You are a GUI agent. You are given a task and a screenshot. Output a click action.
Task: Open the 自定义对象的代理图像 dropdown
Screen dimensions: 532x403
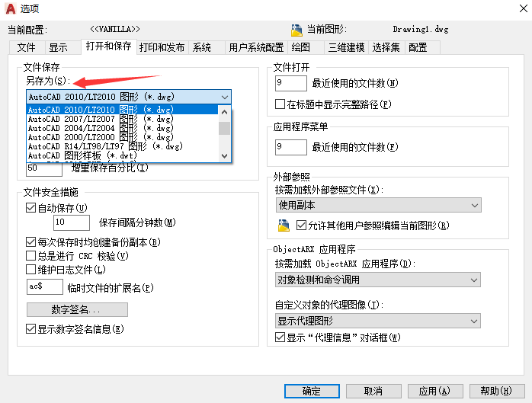(377, 321)
